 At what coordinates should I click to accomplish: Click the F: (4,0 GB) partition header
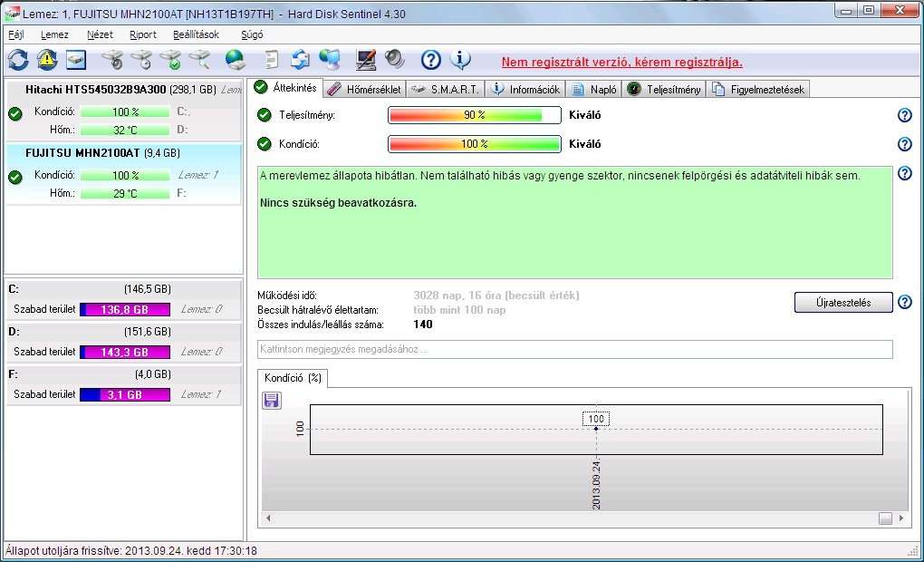[x=123, y=373]
